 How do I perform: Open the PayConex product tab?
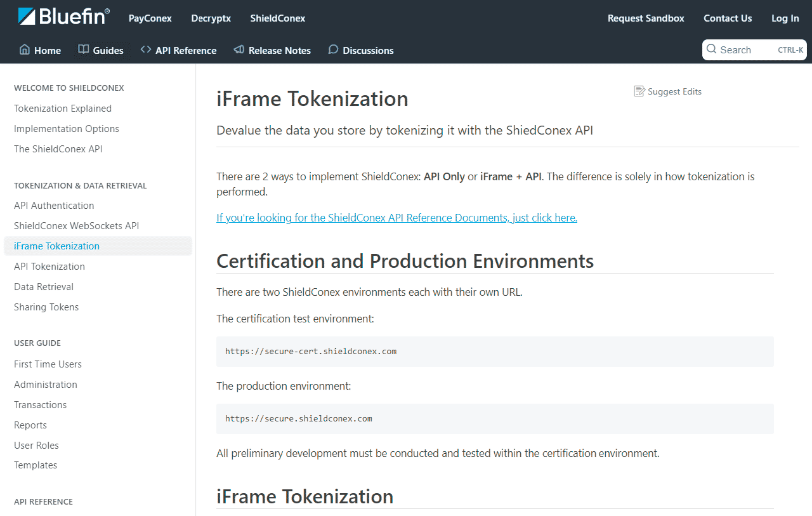tap(150, 18)
